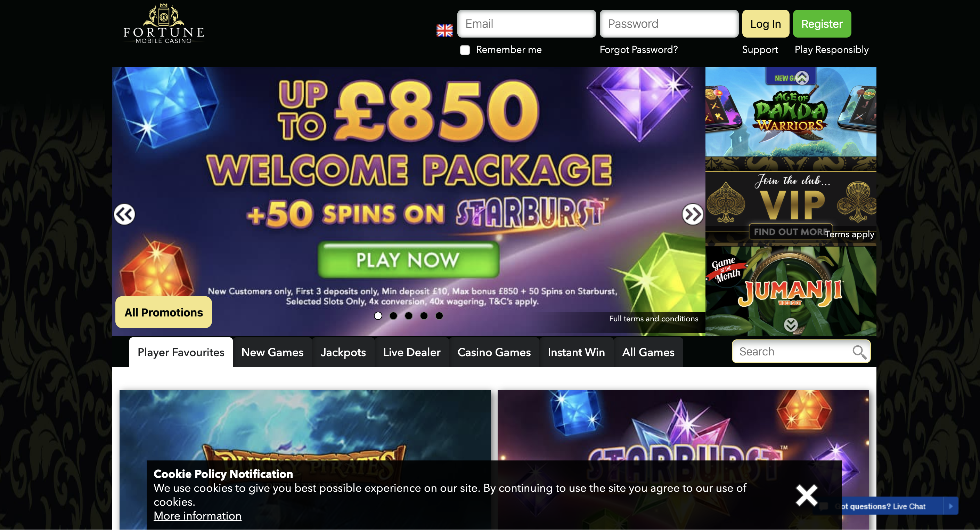Viewport: 980px width, 530px height.
Task: Switch to the Jackpots tab
Action: click(343, 352)
